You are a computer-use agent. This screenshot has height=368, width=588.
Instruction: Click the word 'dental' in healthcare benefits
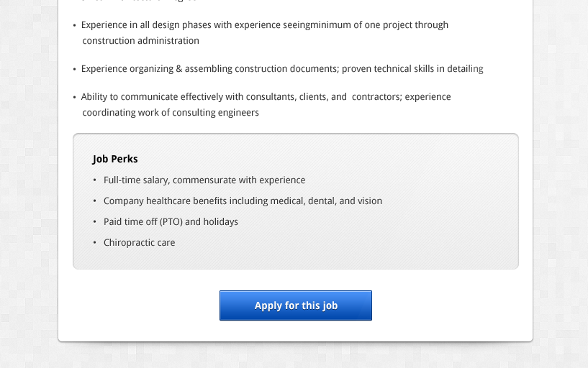[321, 201]
